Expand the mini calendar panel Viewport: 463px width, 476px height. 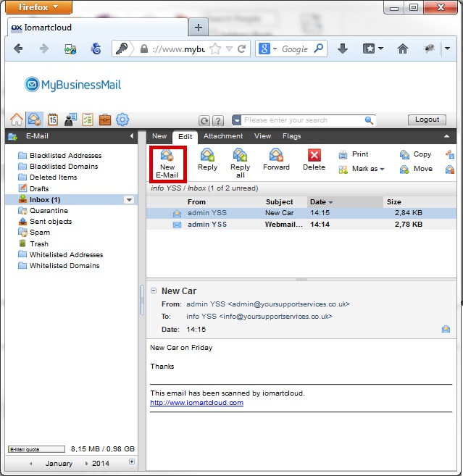point(131,462)
